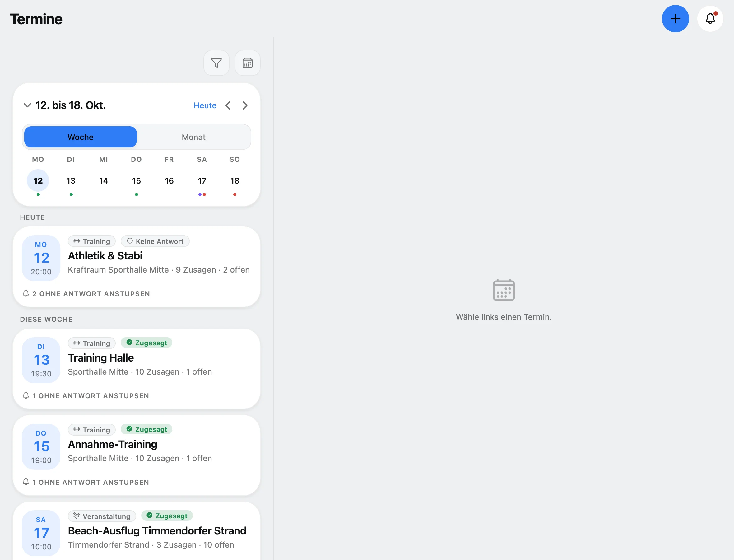Click '1 ohne Antwort anstupsen' under Training Halle
Image resolution: width=734 pixels, height=560 pixels.
86,396
